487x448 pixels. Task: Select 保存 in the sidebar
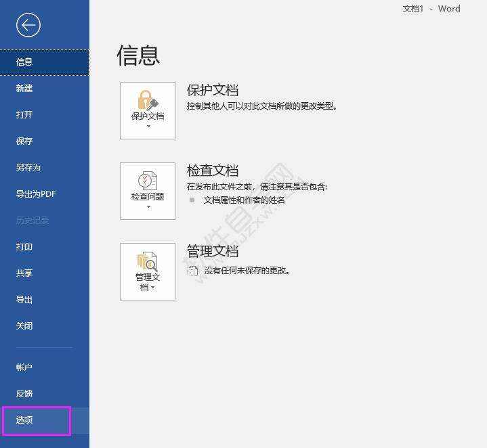point(45,141)
